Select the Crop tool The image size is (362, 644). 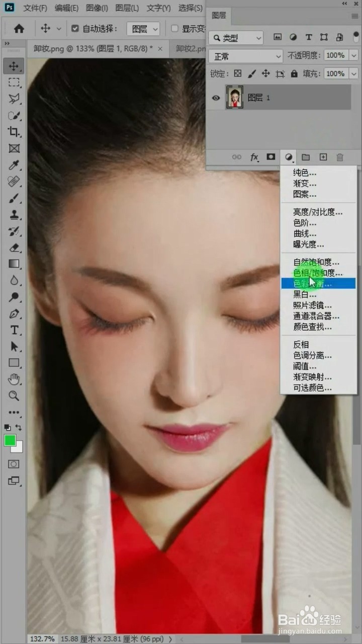(x=14, y=132)
